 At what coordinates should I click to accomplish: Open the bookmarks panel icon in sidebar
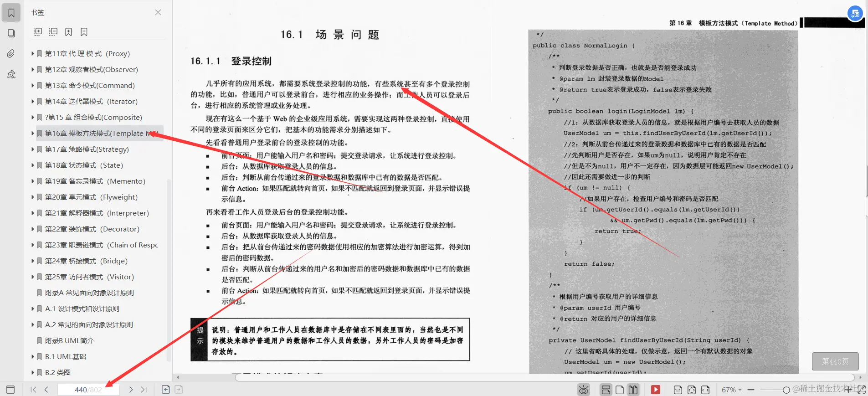click(11, 13)
